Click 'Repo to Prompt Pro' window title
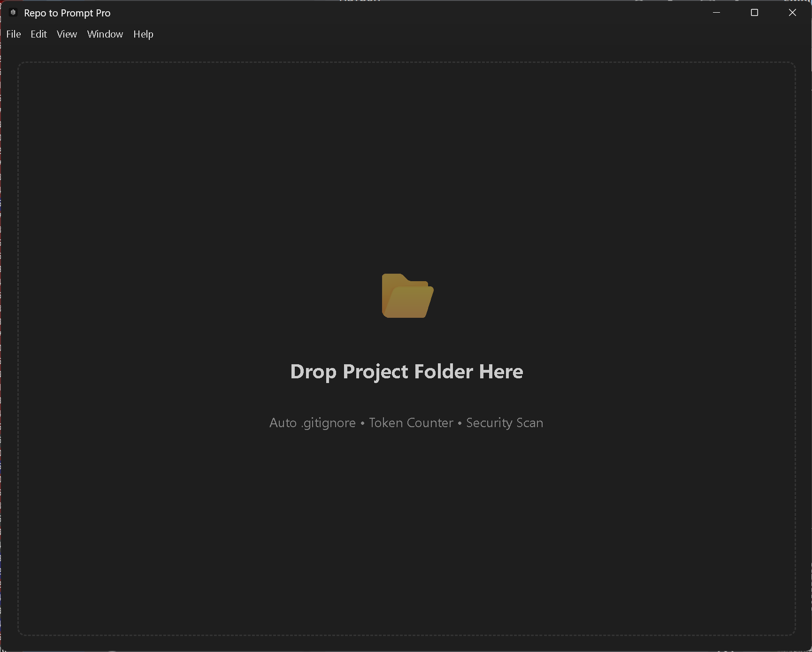812x652 pixels. 67,13
